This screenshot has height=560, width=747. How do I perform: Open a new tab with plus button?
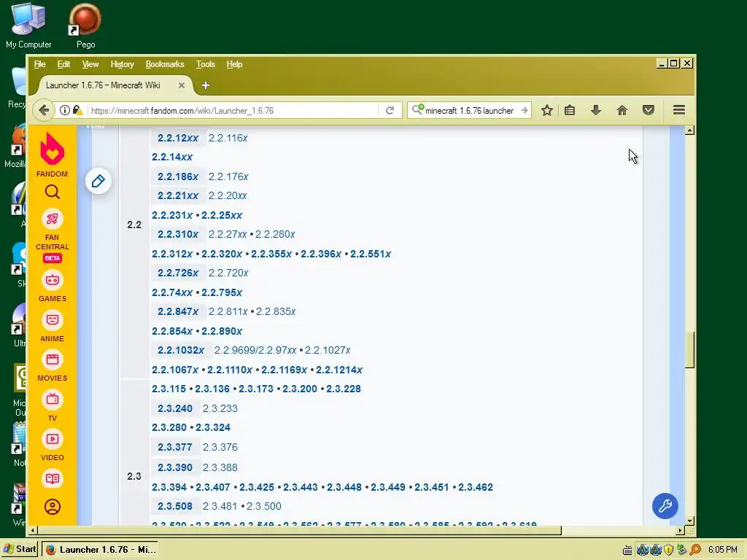[206, 85]
